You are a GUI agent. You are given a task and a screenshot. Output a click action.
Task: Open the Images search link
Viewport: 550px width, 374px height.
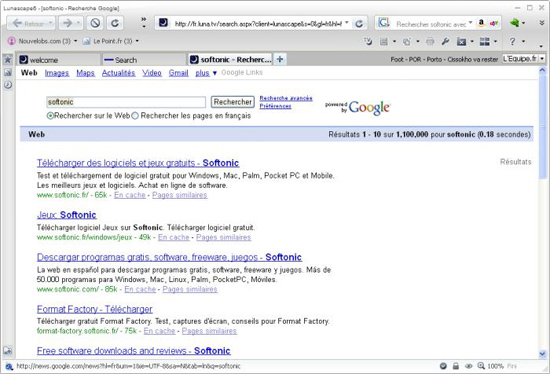pos(57,73)
